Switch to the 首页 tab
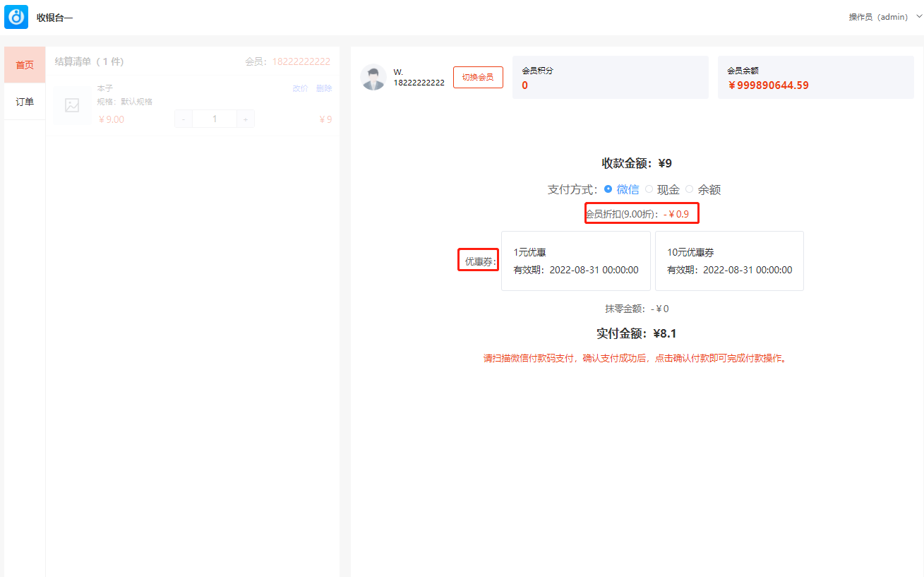This screenshot has height=577, width=924. click(x=25, y=65)
